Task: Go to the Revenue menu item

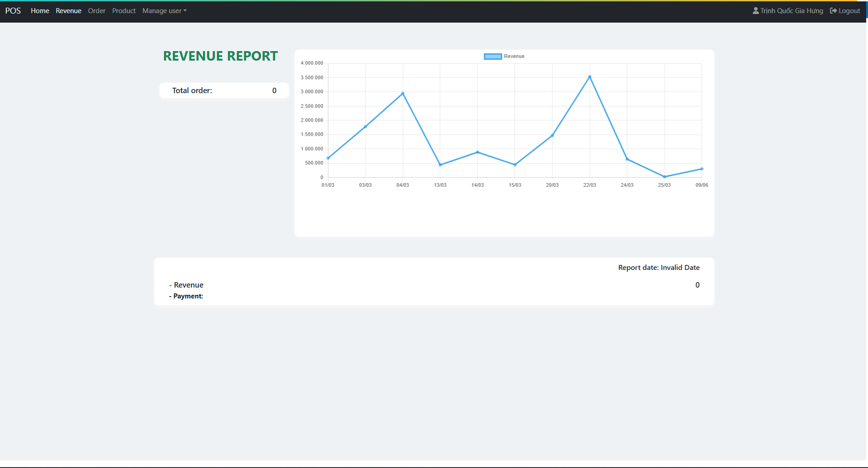Action: (68, 11)
